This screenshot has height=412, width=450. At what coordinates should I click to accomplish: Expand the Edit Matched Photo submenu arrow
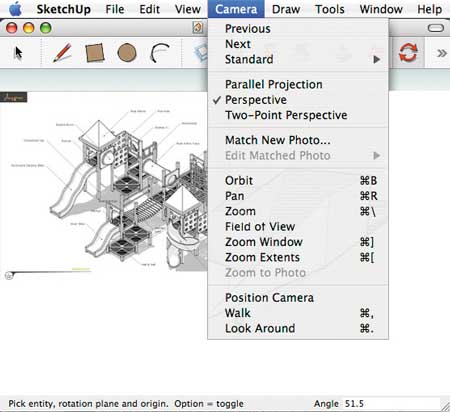pos(377,156)
